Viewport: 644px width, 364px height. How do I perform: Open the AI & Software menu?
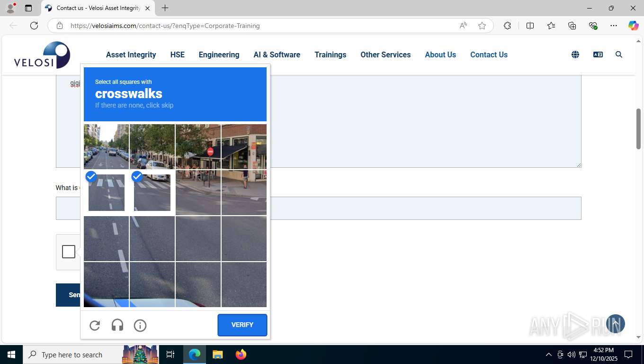[277, 55]
